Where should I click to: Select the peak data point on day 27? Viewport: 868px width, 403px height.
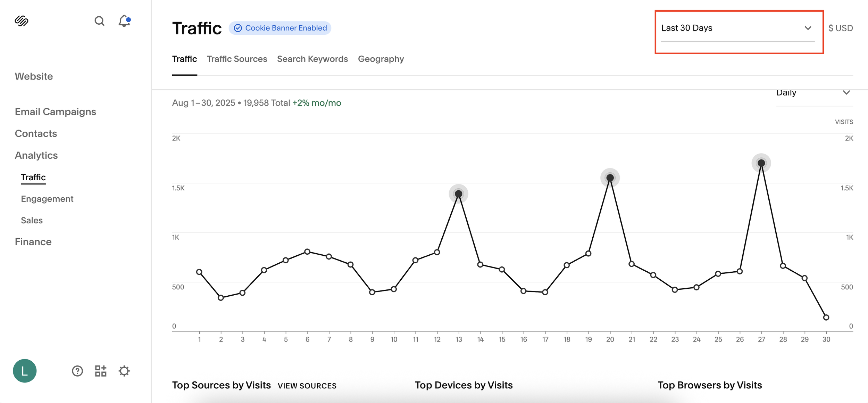click(761, 163)
